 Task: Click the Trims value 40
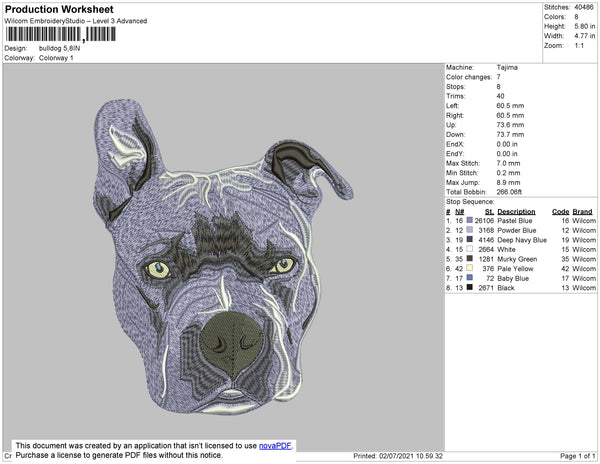tap(501, 96)
